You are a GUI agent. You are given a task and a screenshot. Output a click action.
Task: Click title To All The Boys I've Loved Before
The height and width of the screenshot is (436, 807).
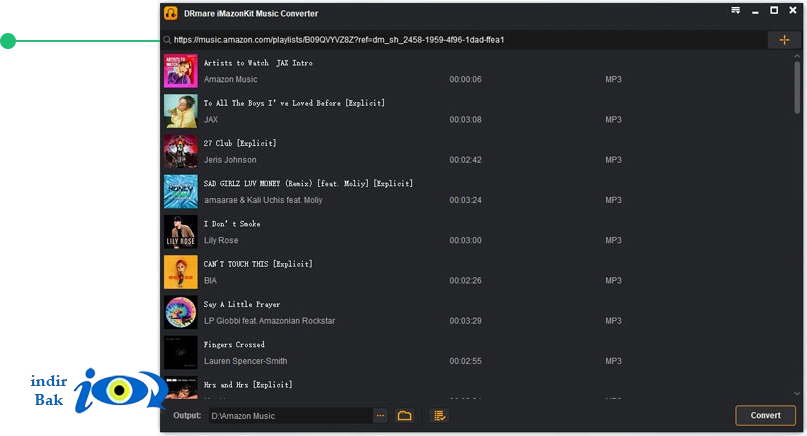294,103
